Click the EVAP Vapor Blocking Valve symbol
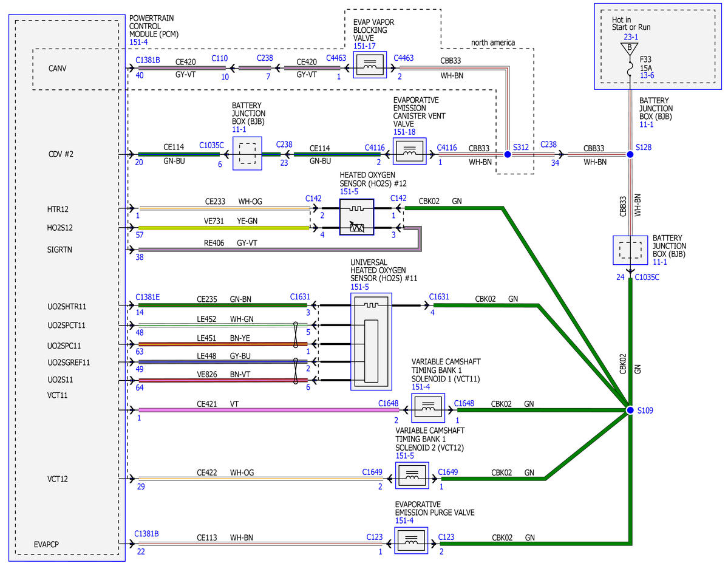 [x=370, y=65]
